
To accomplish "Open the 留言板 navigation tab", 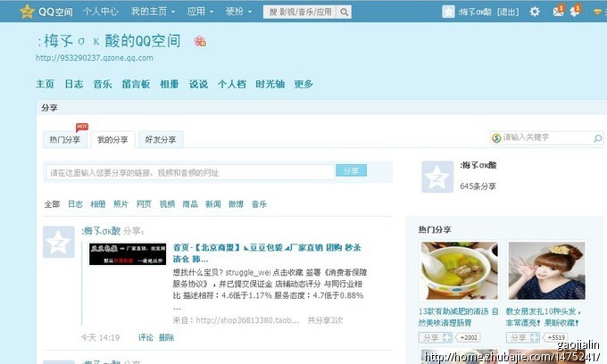I will [x=136, y=84].
